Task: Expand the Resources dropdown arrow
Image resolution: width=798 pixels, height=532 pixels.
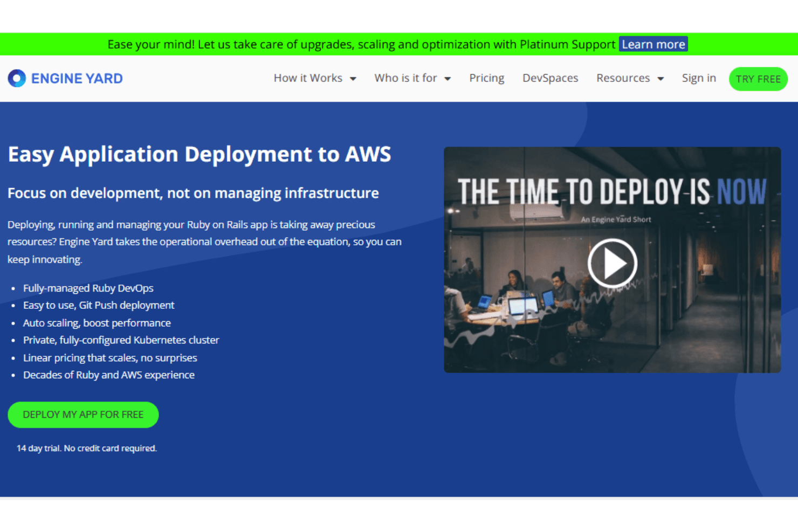Action: tap(661, 79)
